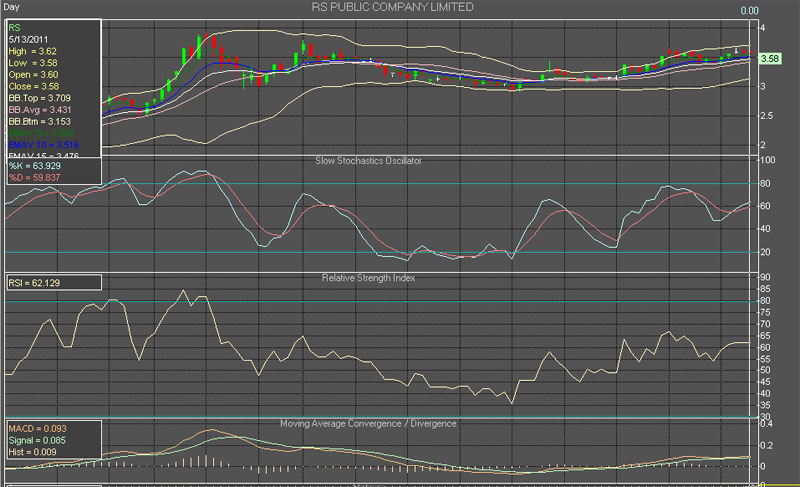Image resolution: width=800 pixels, height=487 pixels.
Task: Click the Signal = 0.085 readout
Action: [37, 440]
